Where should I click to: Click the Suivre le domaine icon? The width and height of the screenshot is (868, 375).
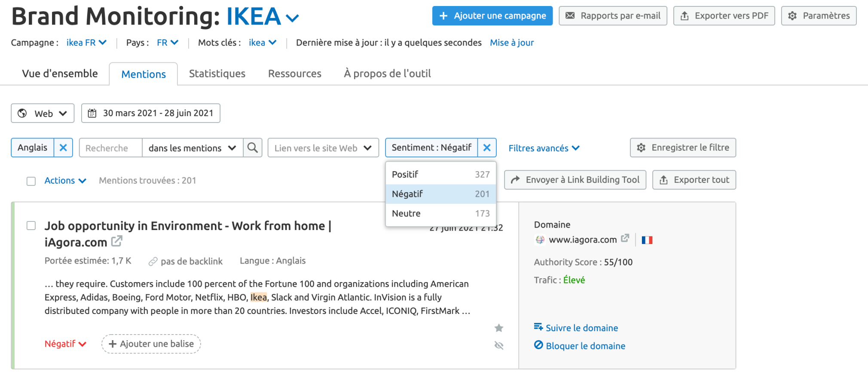coord(538,327)
